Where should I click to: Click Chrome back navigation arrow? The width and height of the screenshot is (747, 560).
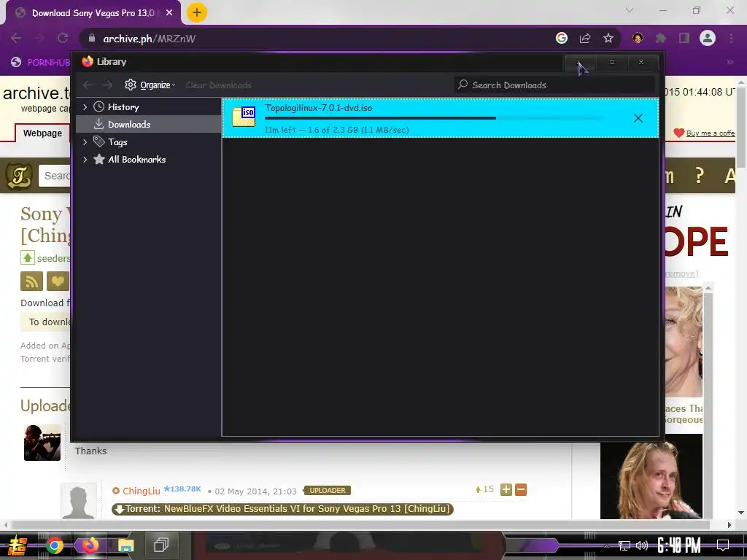coord(16,39)
